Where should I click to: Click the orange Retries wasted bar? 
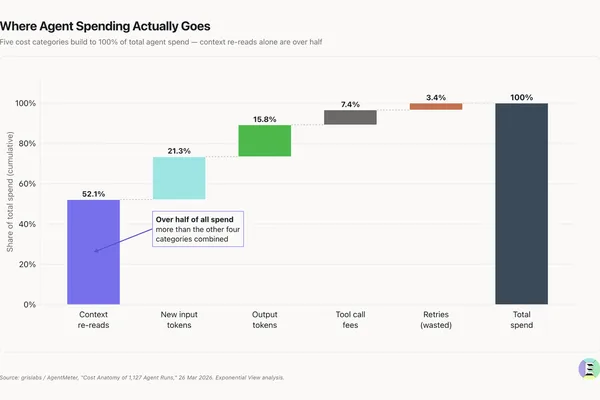tap(436, 106)
